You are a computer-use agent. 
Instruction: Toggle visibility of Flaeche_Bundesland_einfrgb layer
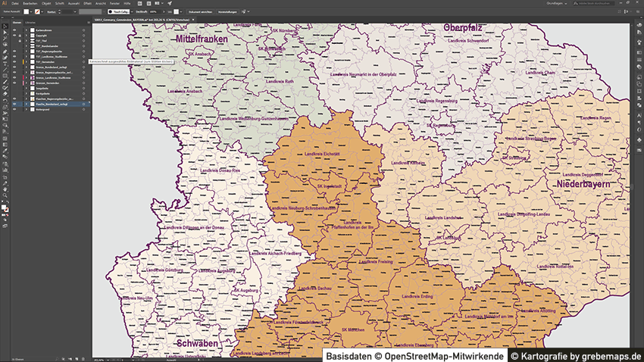14,104
